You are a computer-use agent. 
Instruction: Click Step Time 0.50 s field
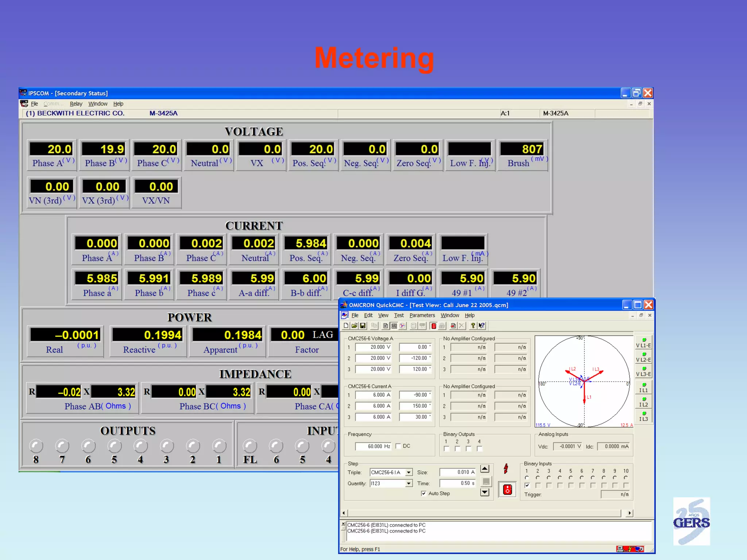pyautogui.click(x=458, y=483)
